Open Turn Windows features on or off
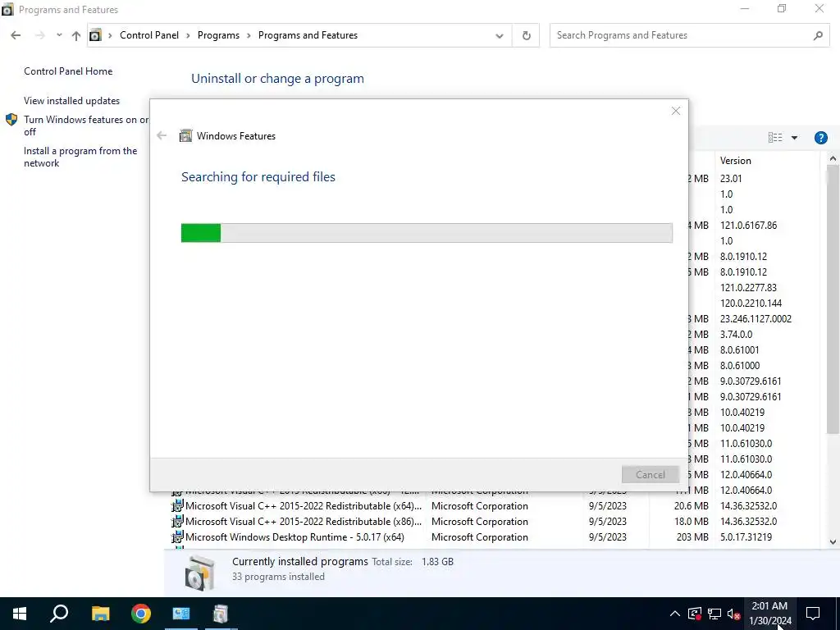840x630 pixels. (85, 126)
